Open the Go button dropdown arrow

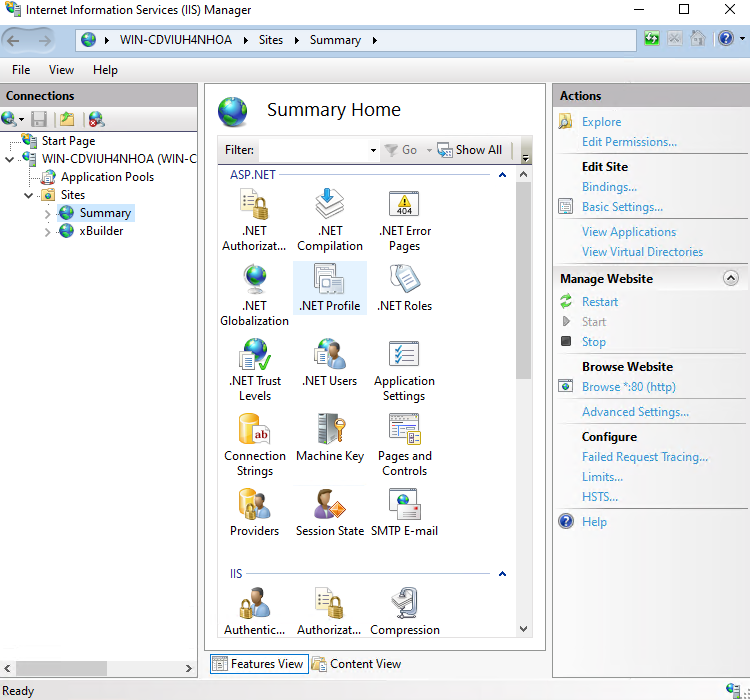(x=429, y=150)
